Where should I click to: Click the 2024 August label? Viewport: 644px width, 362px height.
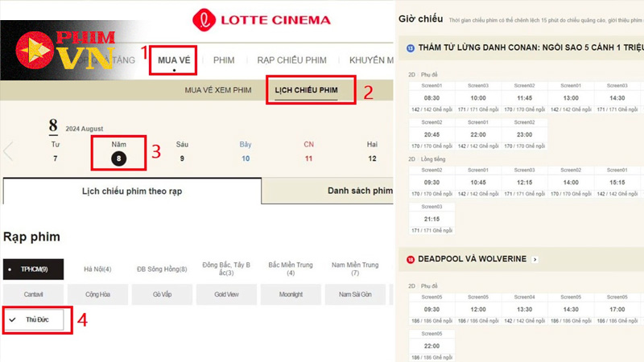(85, 129)
